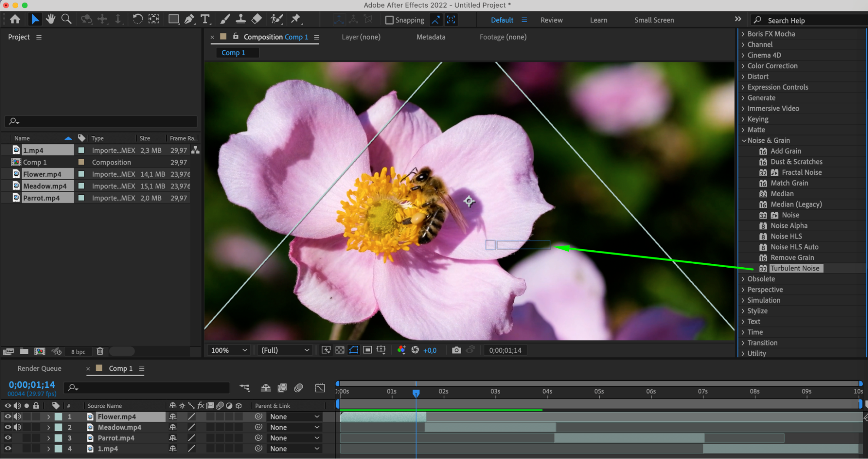Select the Pen tool

tap(189, 19)
